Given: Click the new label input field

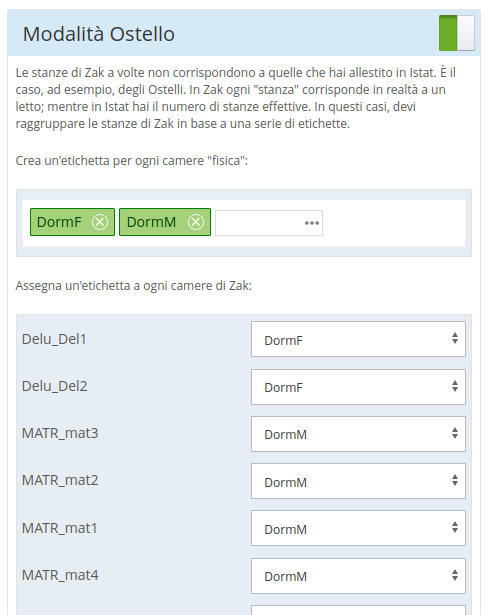Looking at the screenshot, I should click(x=269, y=223).
